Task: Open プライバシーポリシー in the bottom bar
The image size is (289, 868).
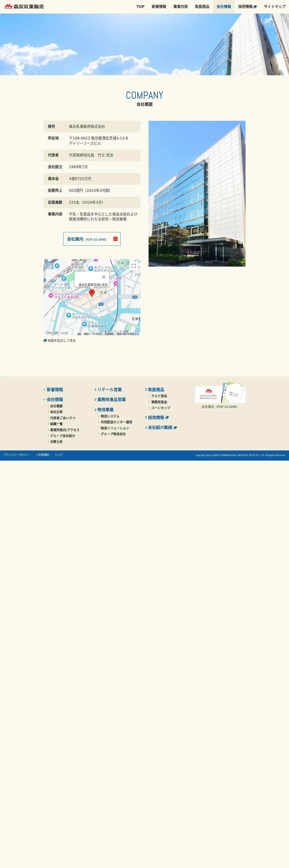Action: click(x=17, y=455)
